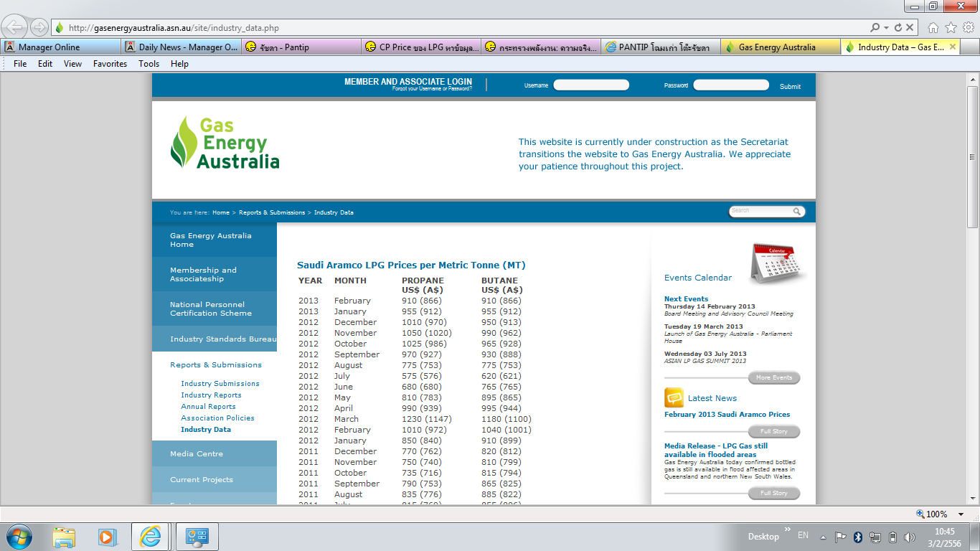
Task: Click the Username input field
Action: [591, 85]
